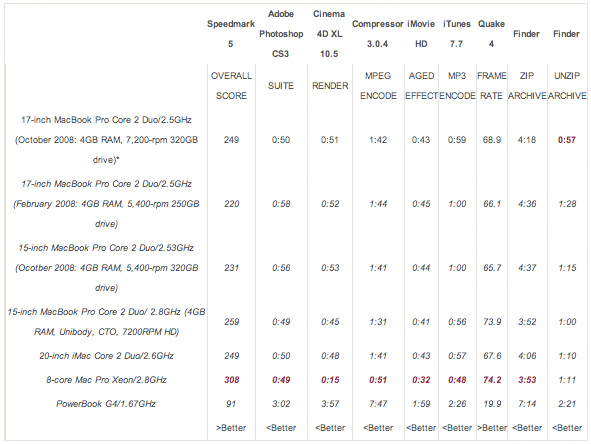Select the February 2008 MacBook Pro row label
The height and width of the screenshot is (444, 591).
[106, 204]
